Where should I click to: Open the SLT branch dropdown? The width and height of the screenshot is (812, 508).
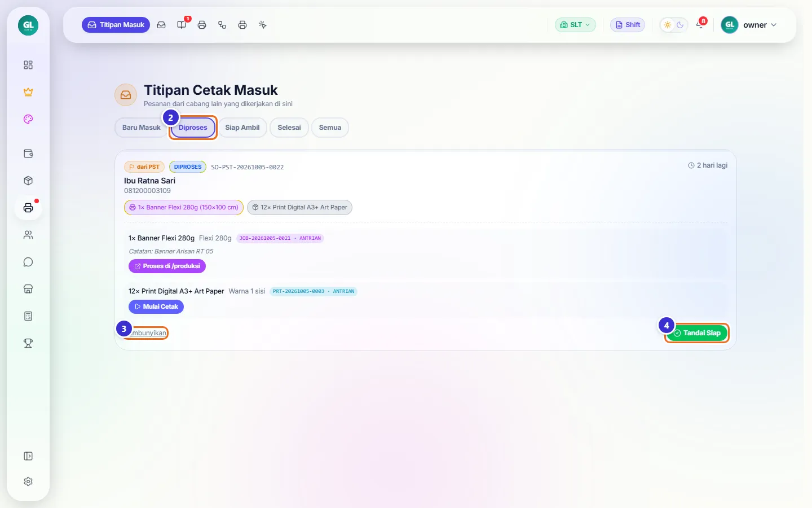(x=575, y=25)
